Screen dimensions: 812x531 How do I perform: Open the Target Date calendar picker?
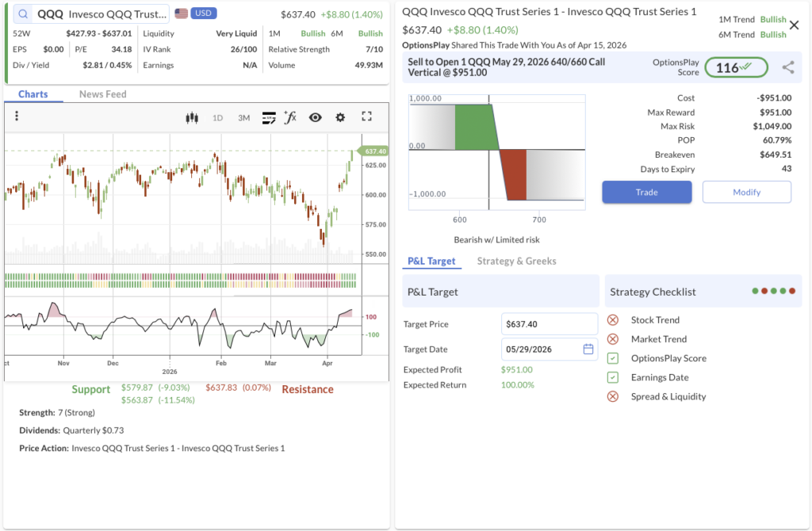[x=588, y=349]
